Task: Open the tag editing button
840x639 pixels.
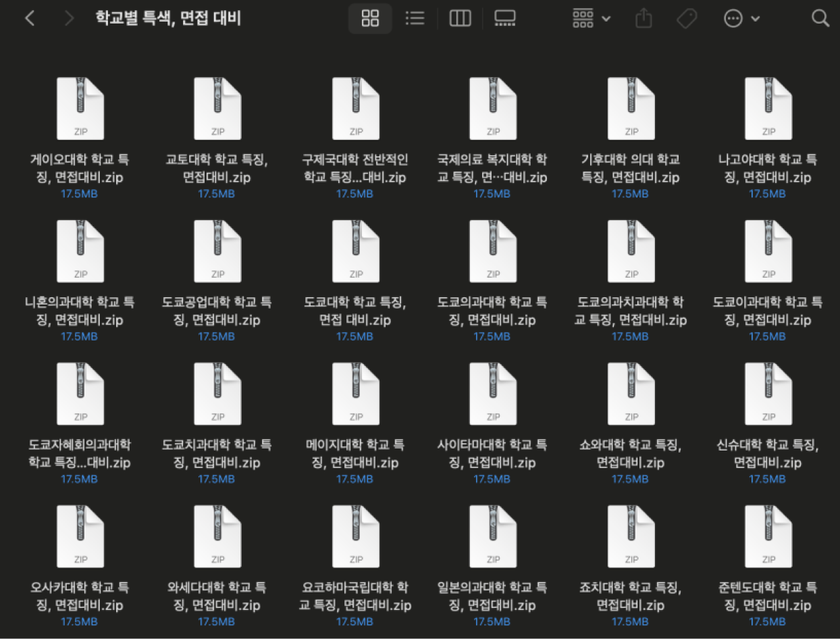Action: [686, 18]
